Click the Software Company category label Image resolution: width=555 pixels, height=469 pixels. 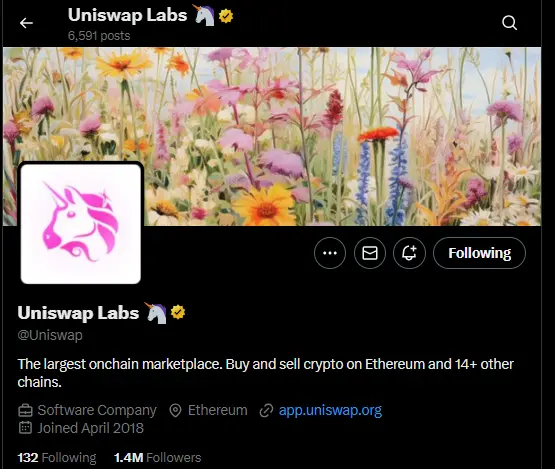[97, 410]
